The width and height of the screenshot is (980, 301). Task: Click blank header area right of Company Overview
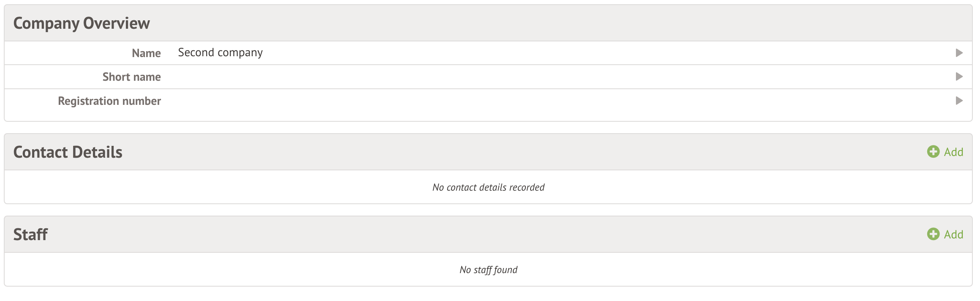click(x=549, y=23)
